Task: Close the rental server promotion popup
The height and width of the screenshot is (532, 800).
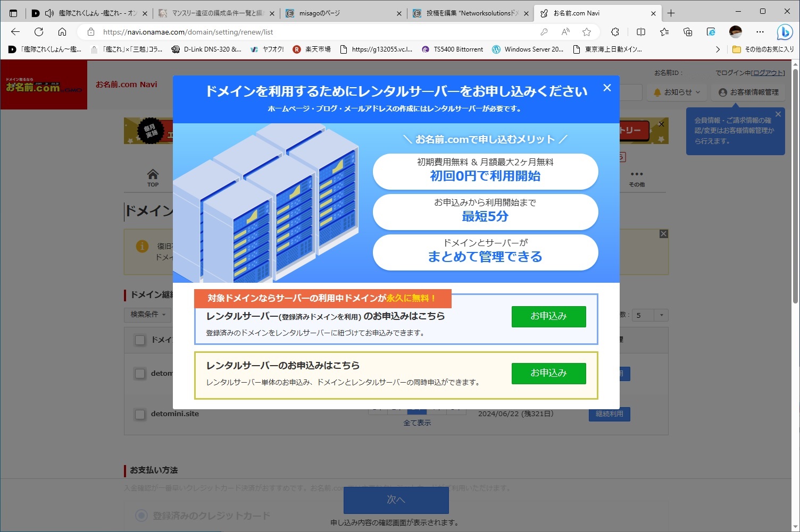Action: click(x=607, y=88)
